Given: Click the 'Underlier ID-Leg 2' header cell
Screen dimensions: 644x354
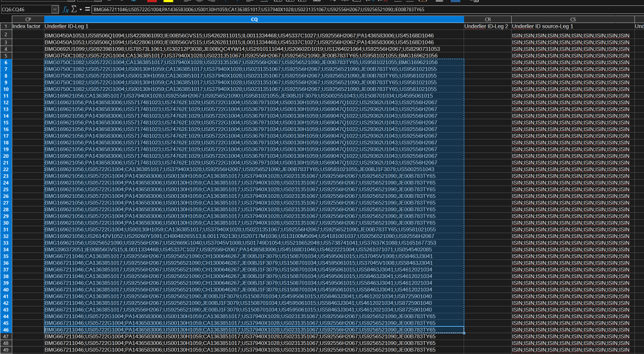Looking at the screenshot, I should 487,26.
